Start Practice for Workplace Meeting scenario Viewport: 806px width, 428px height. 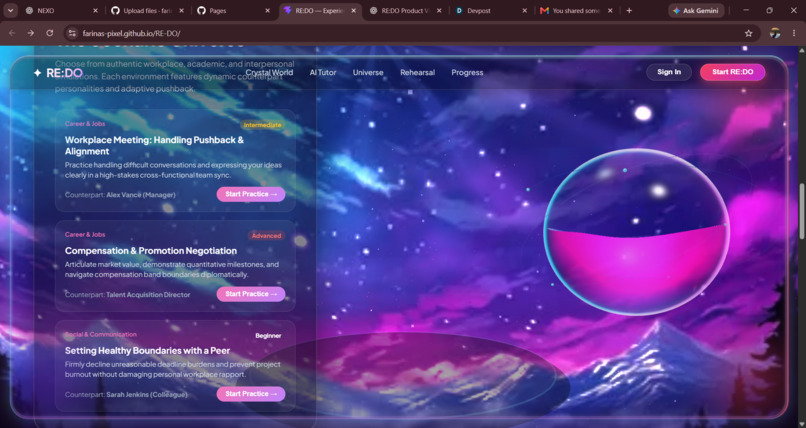click(x=251, y=194)
